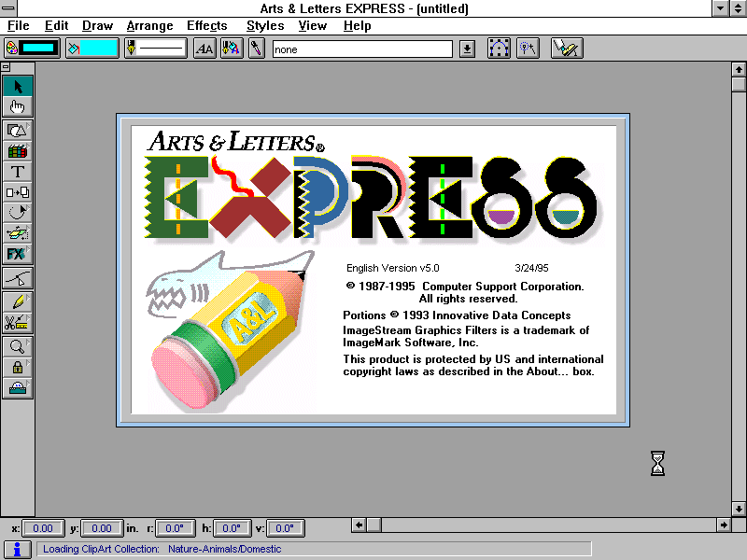Click vertical scrollbar down arrow
This screenshot has height=560, width=747.
click(x=739, y=508)
